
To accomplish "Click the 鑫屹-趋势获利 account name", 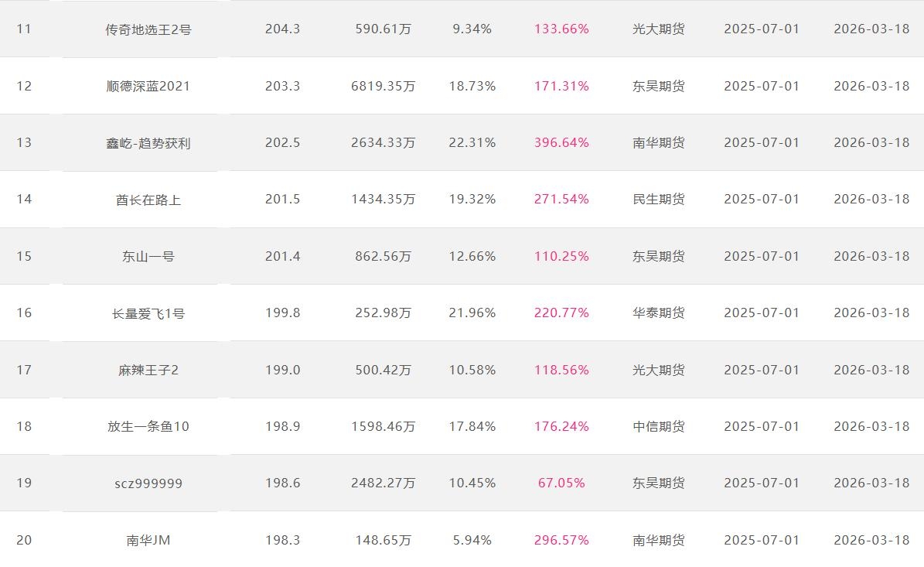I will (x=148, y=143).
